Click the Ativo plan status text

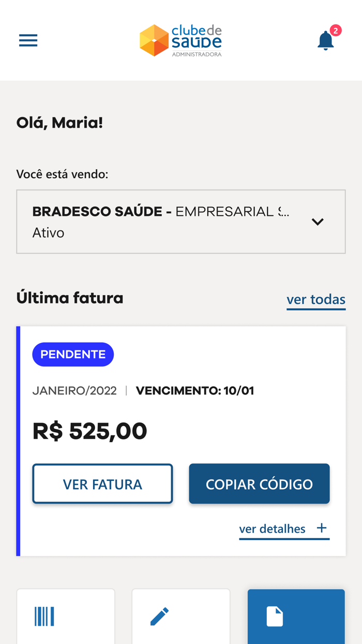[x=48, y=232]
